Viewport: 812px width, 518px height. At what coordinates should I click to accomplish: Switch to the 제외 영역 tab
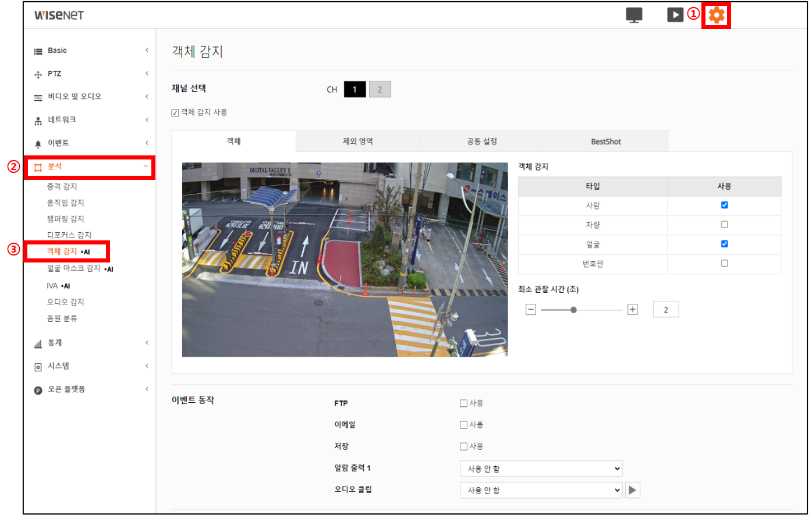click(357, 141)
